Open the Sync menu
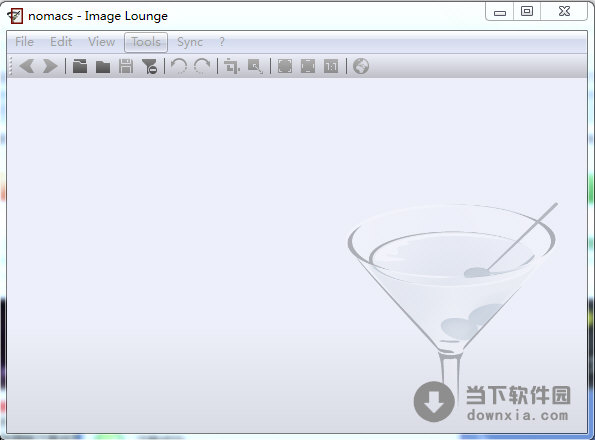The height and width of the screenshot is (440, 595). coord(190,42)
